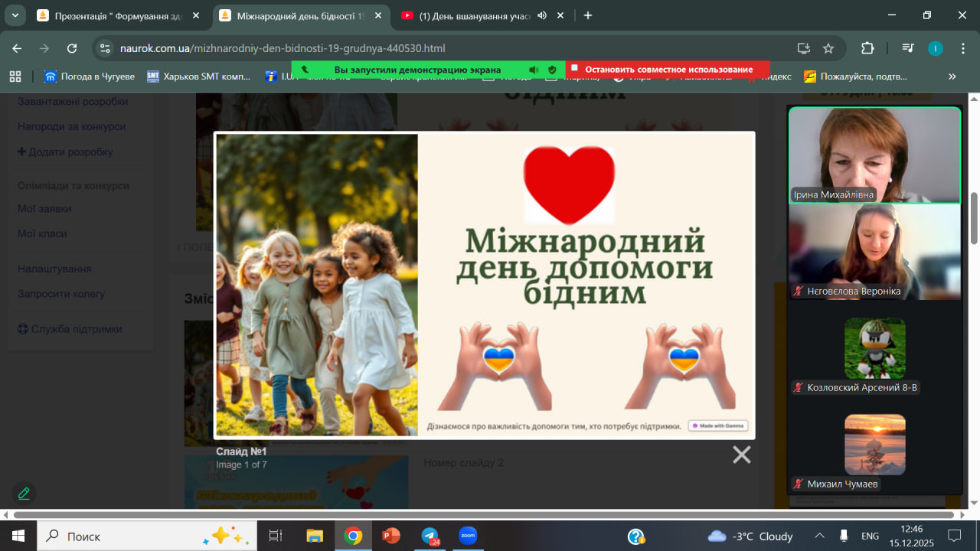Viewport: 980px width, 551px height.
Task: Open the Chrome apps grid icon
Action: [x=15, y=77]
